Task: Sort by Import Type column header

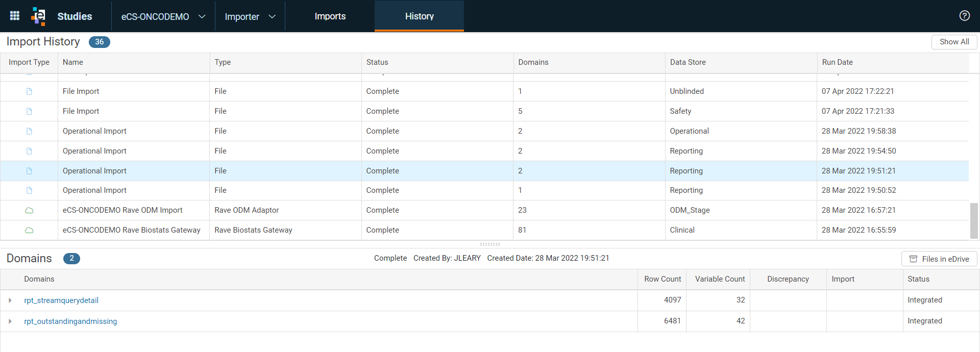Action: pyautogui.click(x=29, y=62)
